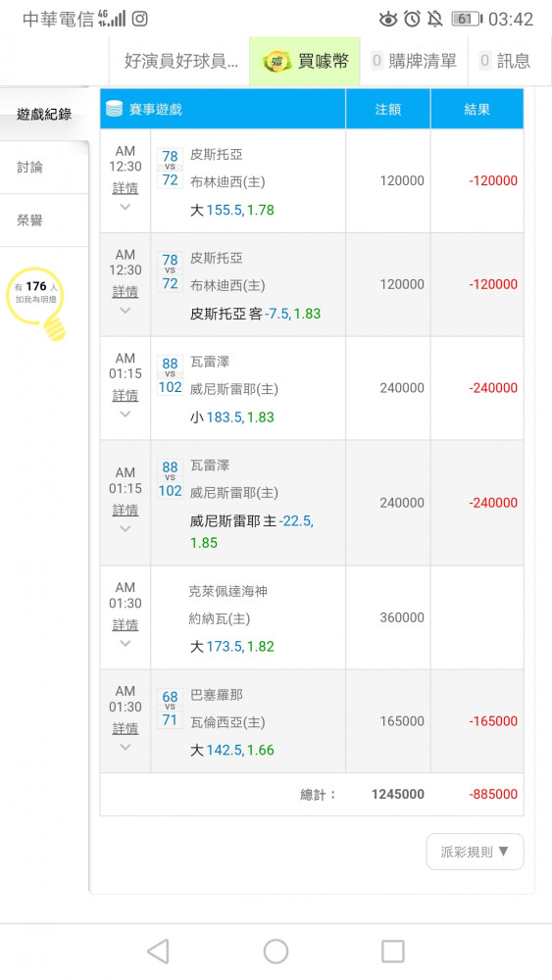Select the 遊戲紀錄 tab
Viewport: 552px width, 980px height.
click(x=44, y=114)
